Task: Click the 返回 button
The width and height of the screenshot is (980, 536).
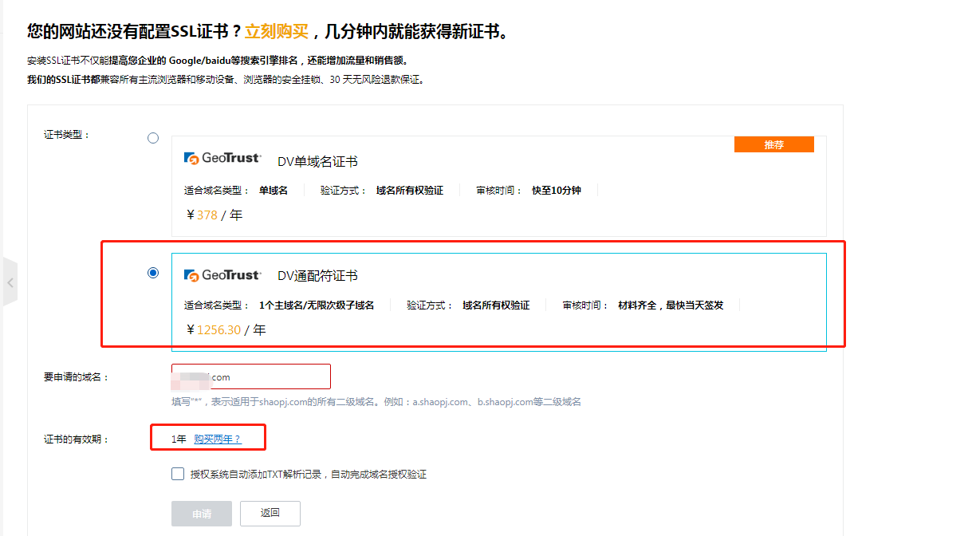Action: (270, 513)
